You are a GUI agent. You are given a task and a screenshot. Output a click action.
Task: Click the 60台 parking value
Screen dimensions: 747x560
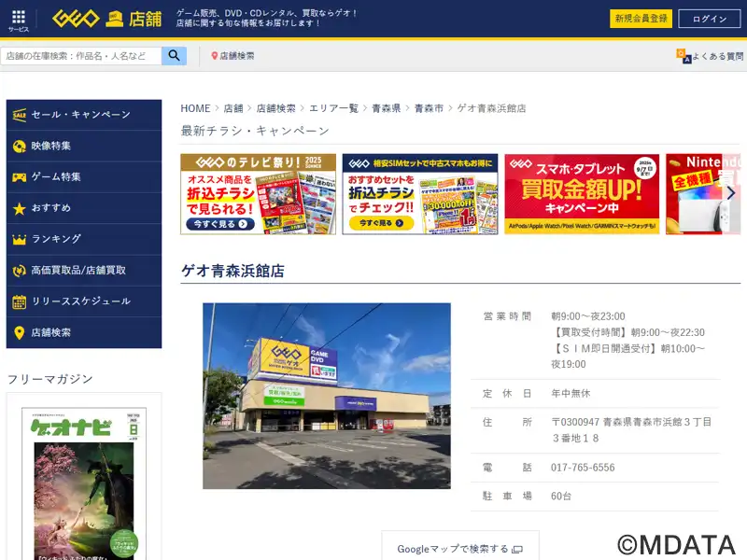(561, 497)
